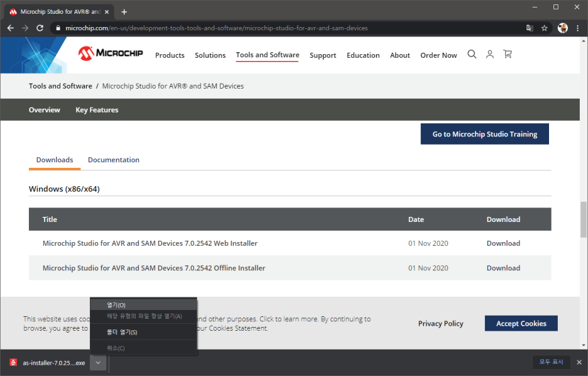Click the browser reload icon
This screenshot has height=376, width=588.
coord(40,28)
